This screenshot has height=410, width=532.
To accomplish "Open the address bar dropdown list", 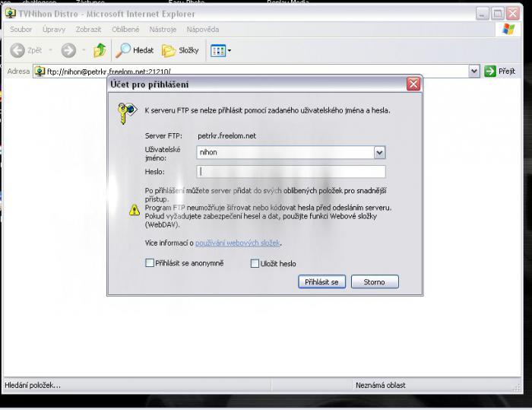I will point(474,72).
